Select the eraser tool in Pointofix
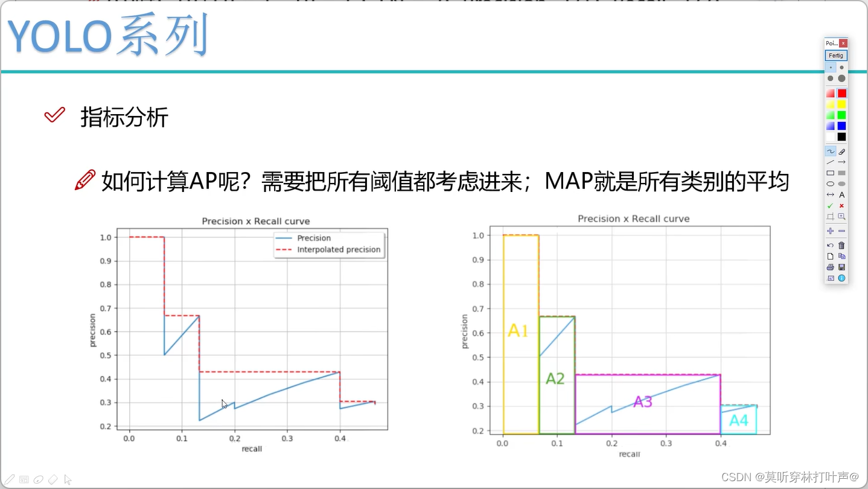 pyautogui.click(x=841, y=152)
